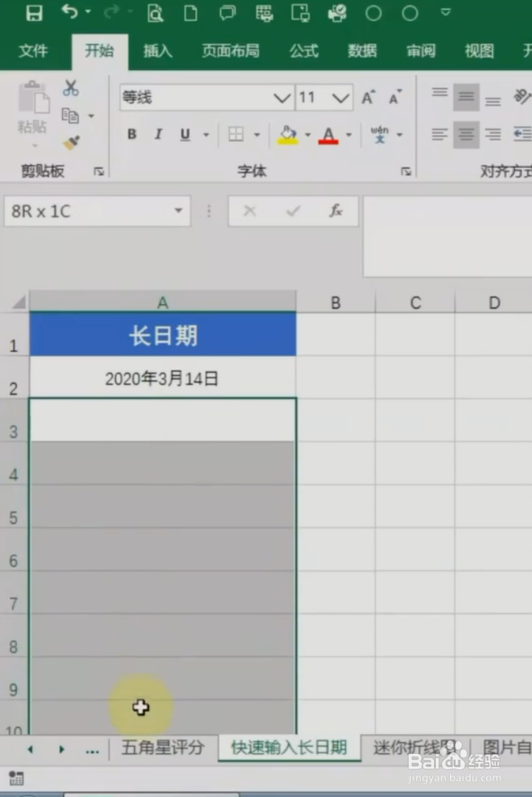Image resolution: width=532 pixels, height=797 pixels.
Task: Open the font color dropdown arrow
Action: pos(349,135)
